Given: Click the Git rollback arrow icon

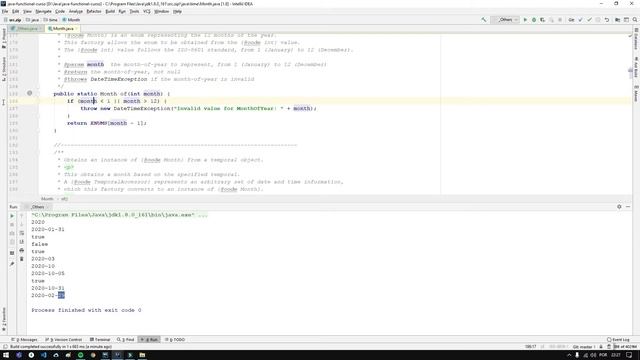Looking at the screenshot, I should pyautogui.click(x=607, y=20).
